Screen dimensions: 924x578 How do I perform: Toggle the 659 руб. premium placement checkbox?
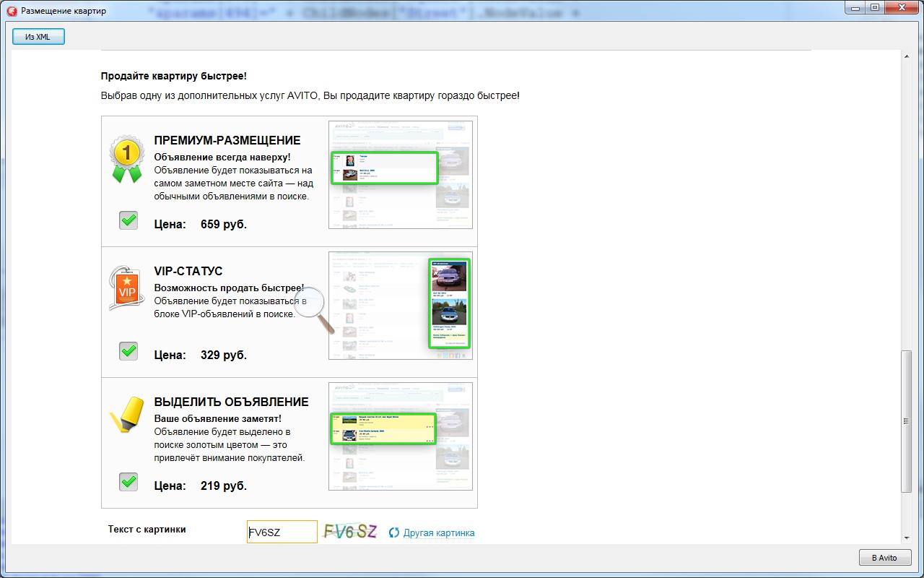pyautogui.click(x=128, y=220)
